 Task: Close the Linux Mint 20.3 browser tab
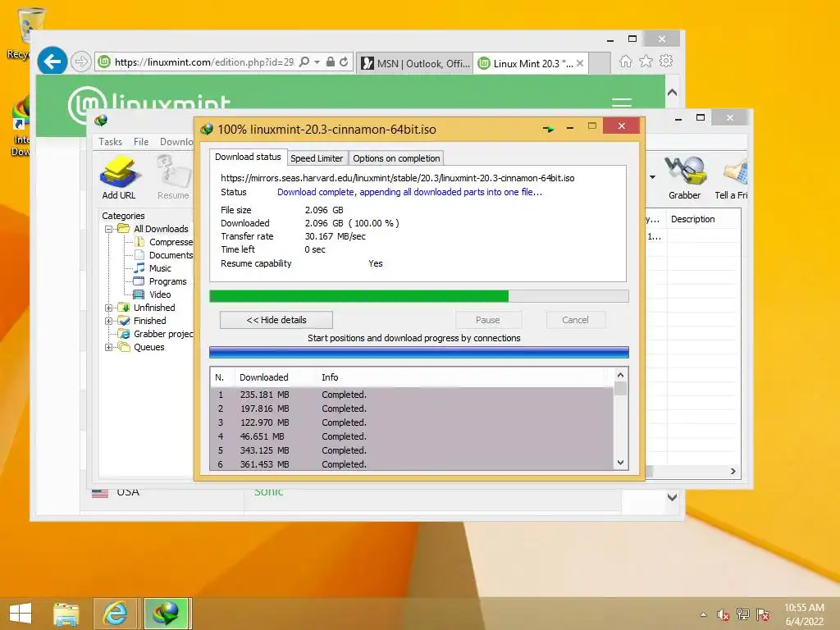[x=580, y=63]
